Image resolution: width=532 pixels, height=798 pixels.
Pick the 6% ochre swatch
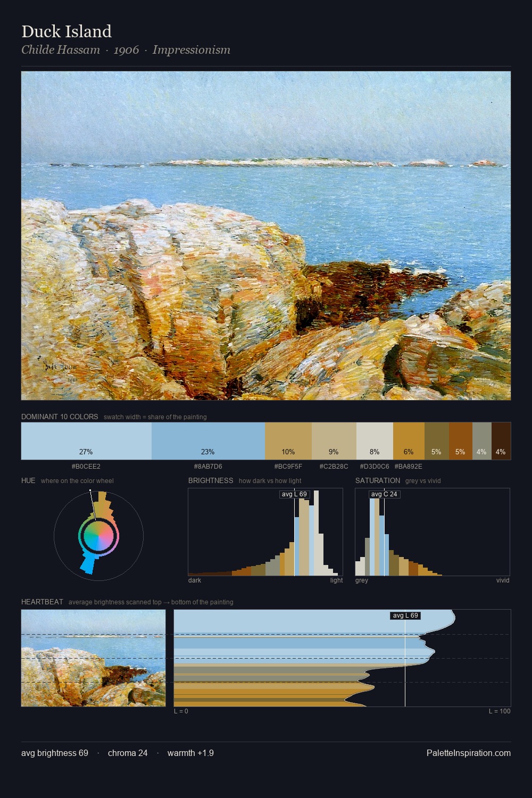click(x=409, y=440)
